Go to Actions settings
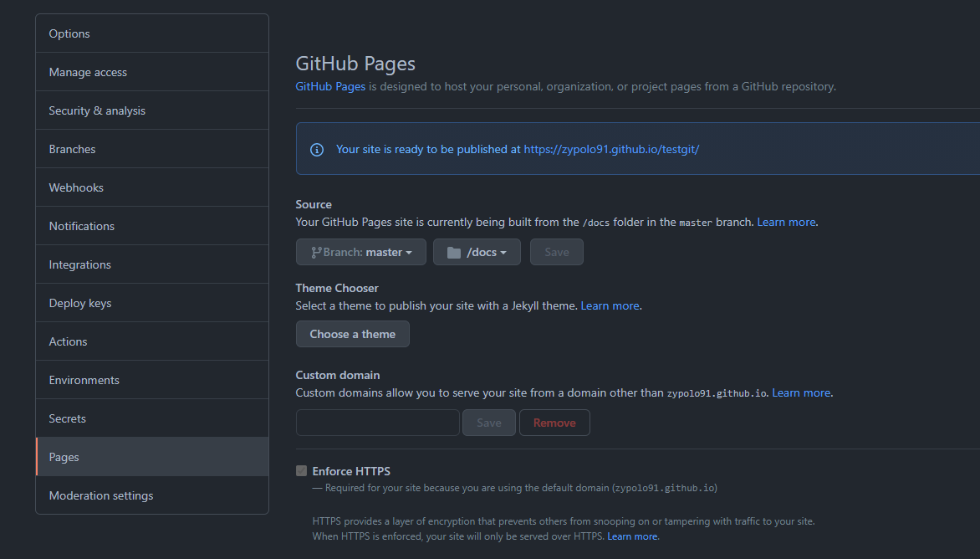 click(x=152, y=341)
